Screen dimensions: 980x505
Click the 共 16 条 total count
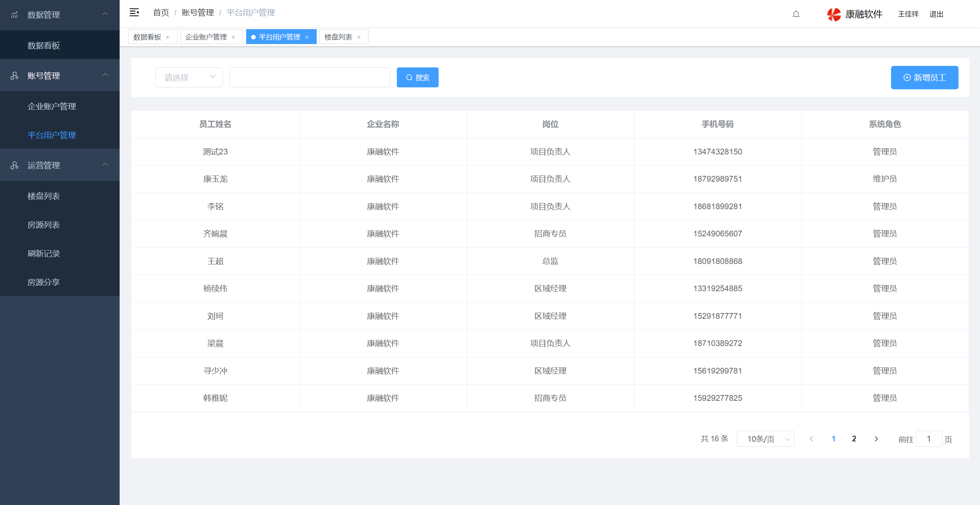click(x=714, y=439)
